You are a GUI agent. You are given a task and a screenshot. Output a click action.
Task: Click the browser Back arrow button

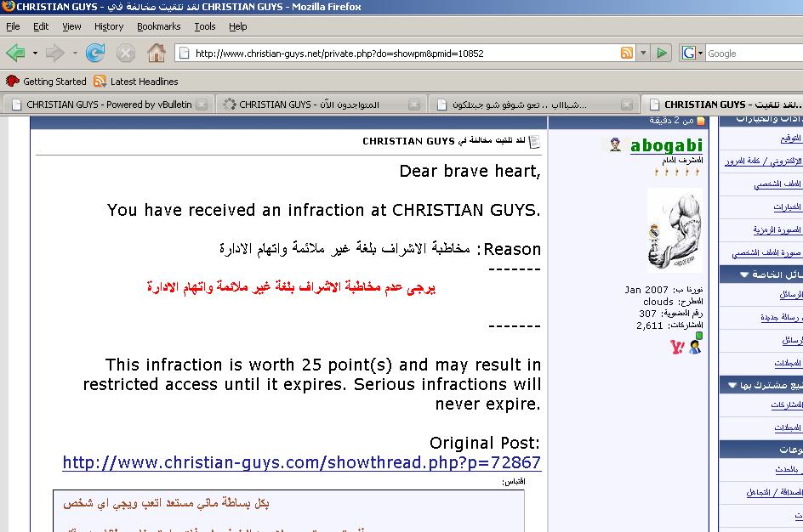[x=15, y=54]
